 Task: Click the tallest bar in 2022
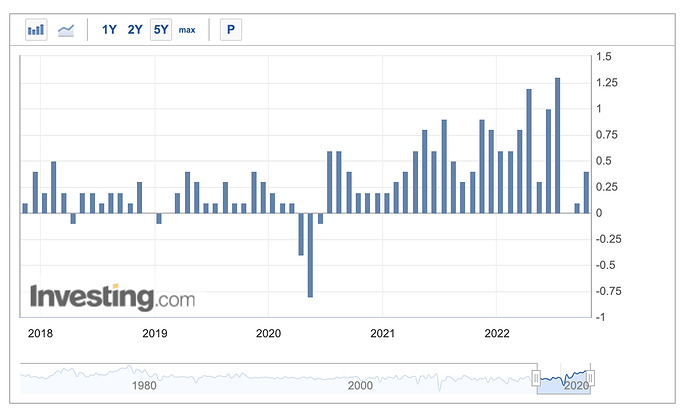[557, 145]
